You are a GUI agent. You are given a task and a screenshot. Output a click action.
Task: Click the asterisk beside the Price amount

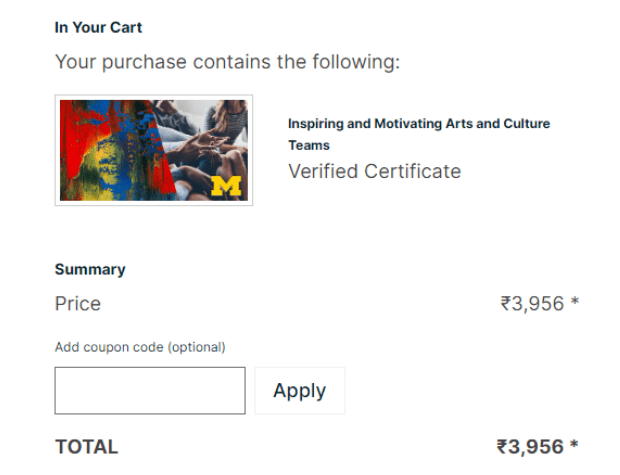pyautogui.click(x=575, y=301)
